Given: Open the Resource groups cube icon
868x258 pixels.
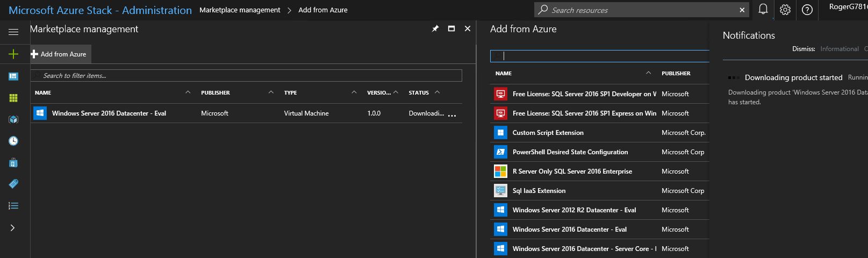Looking at the screenshot, I should 13,119.
